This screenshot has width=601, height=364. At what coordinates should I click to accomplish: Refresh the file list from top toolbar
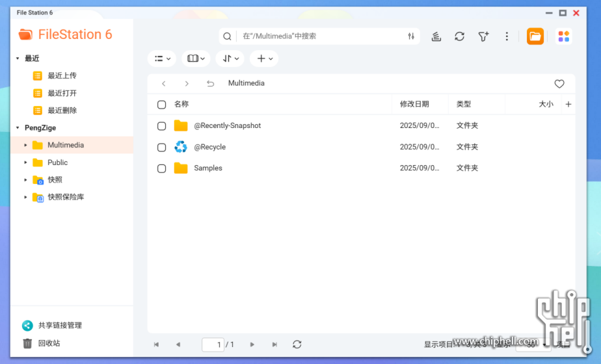pos(460,36)
